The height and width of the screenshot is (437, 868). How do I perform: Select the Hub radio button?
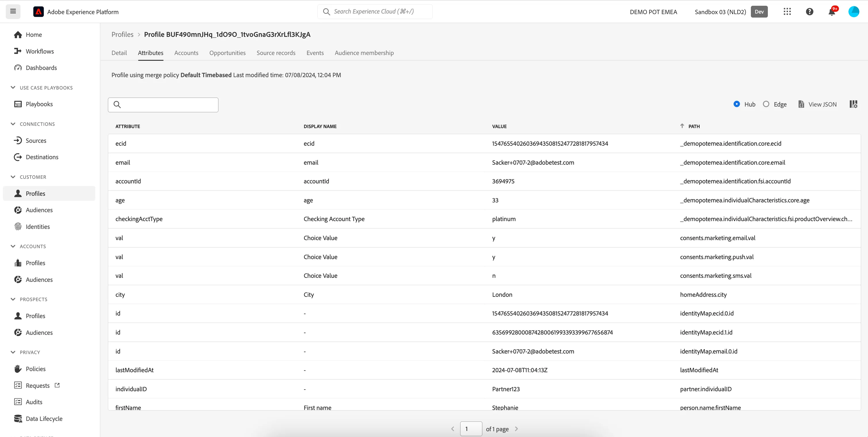[736, 104]
